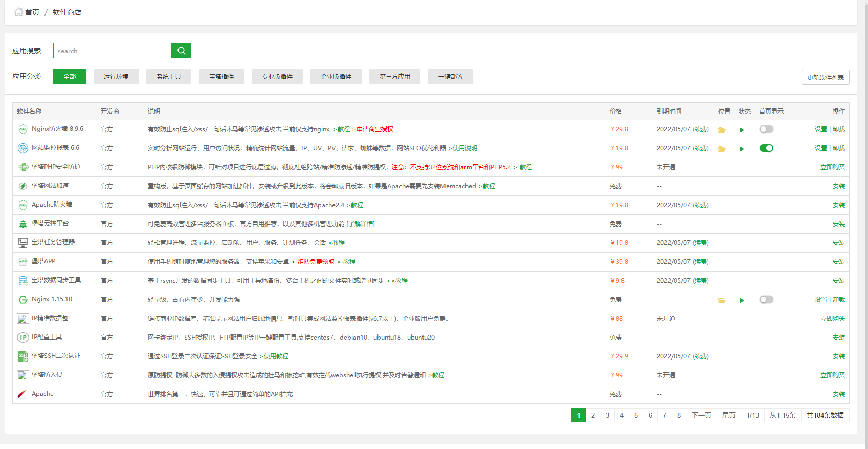The image size is (868, 449).
Task: Click 续费 link for 宝塔数据同步工具
Action: [x=701, y=281]
